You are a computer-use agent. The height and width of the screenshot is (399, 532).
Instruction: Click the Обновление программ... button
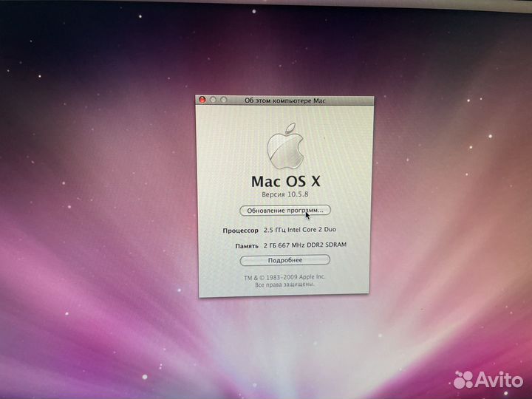pos(285,211)
